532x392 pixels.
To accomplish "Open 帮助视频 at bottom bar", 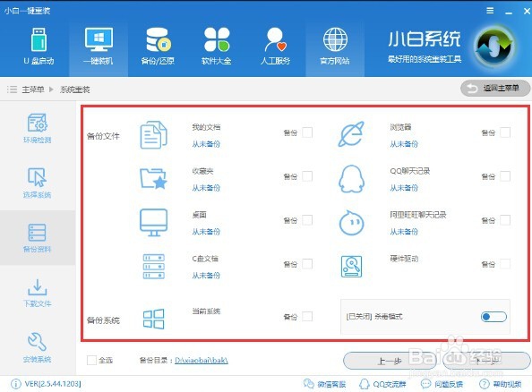I will pos(500,384).
